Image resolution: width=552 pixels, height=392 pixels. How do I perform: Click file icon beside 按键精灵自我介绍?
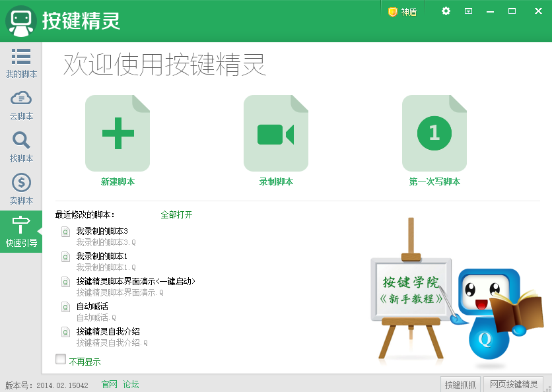[x=65, y=332]
